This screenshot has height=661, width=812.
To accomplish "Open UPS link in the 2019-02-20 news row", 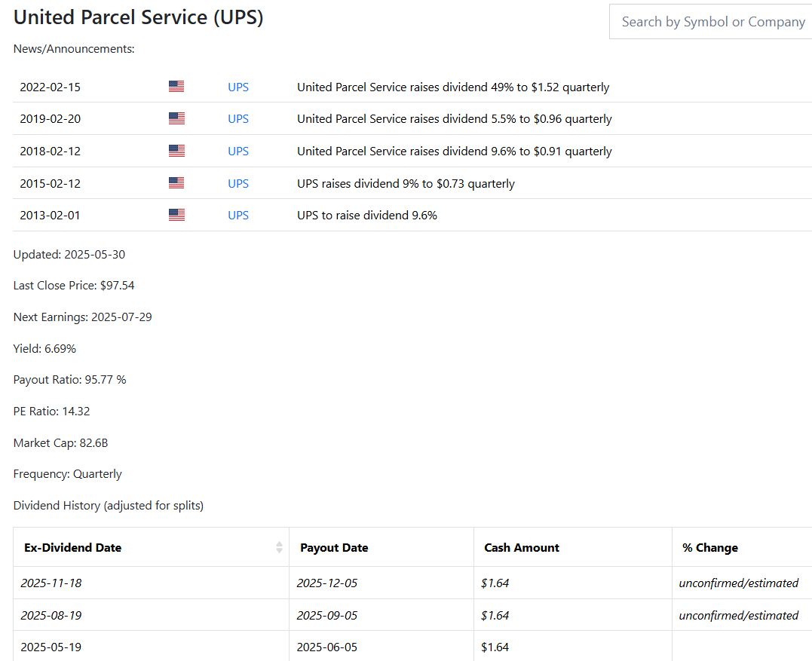I will coord(238,118).
